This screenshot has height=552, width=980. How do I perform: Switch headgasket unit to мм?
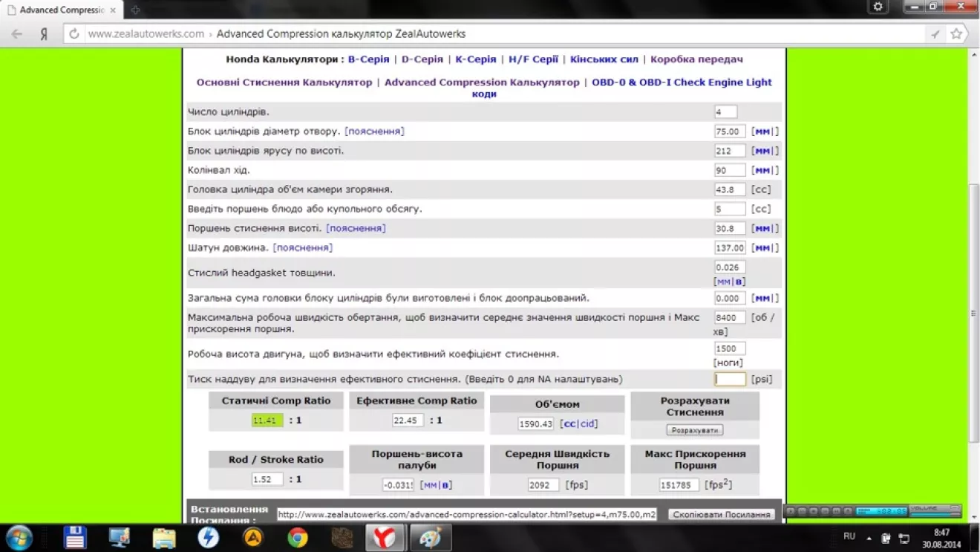coord(723,282)
